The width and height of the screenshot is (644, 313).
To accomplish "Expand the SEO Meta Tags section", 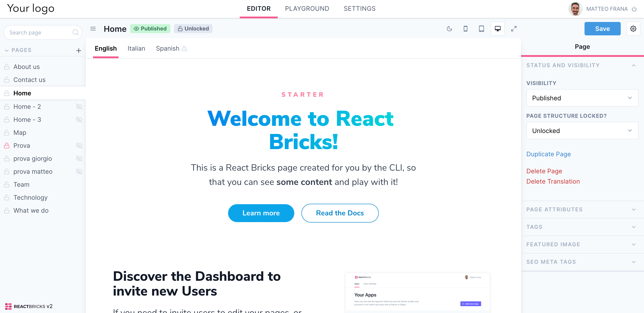I will pos(582,262).
